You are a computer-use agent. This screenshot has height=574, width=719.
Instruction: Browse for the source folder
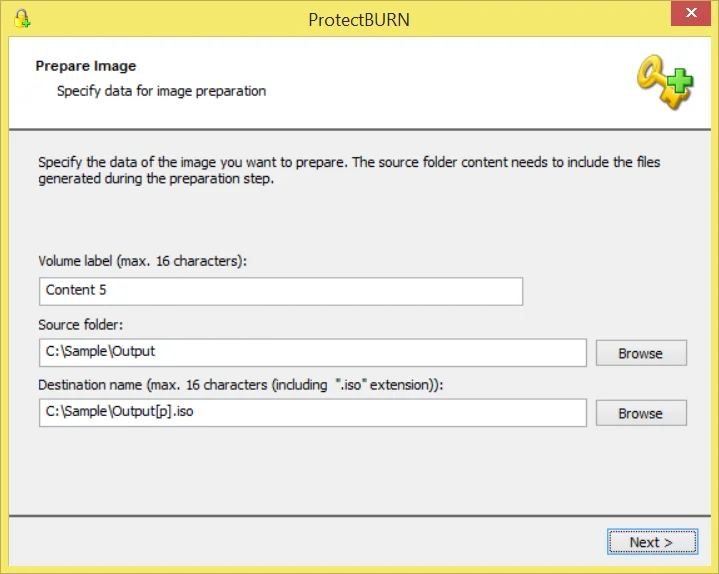[640, 353]
